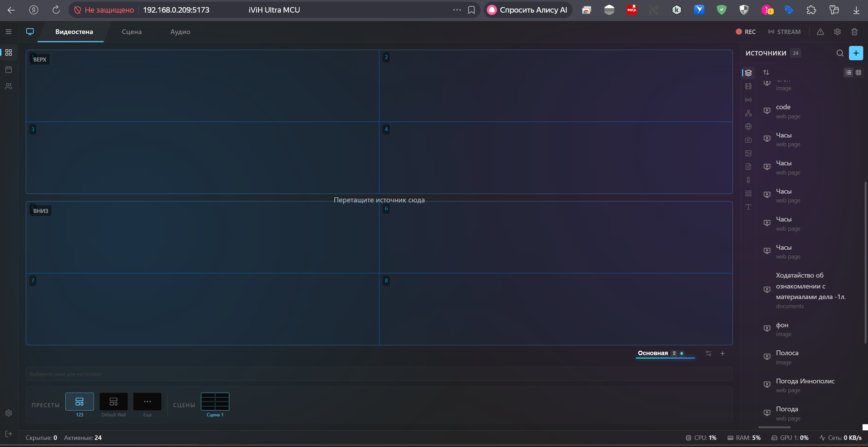
Task: Reload the page in the browser
Action: point(56,10)
